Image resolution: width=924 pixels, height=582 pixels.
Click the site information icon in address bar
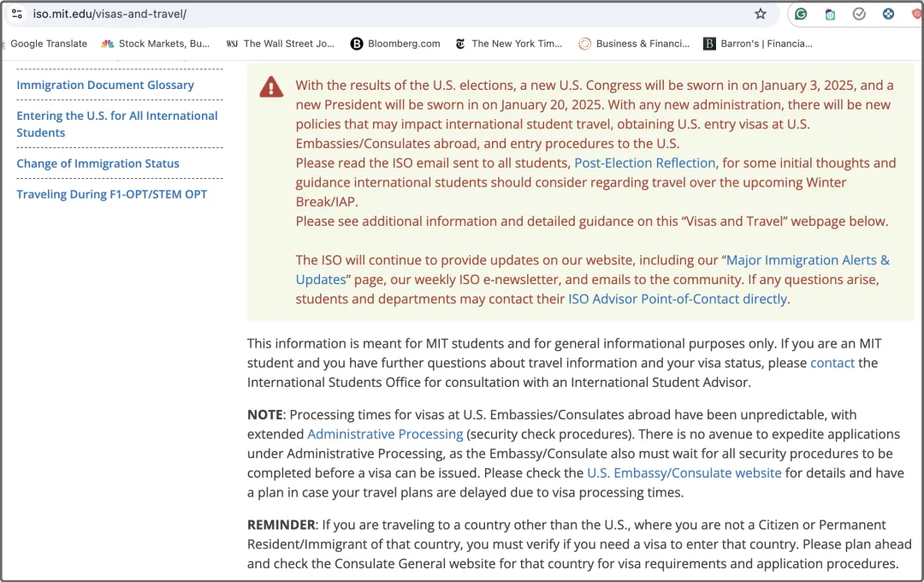click(17, 14)
